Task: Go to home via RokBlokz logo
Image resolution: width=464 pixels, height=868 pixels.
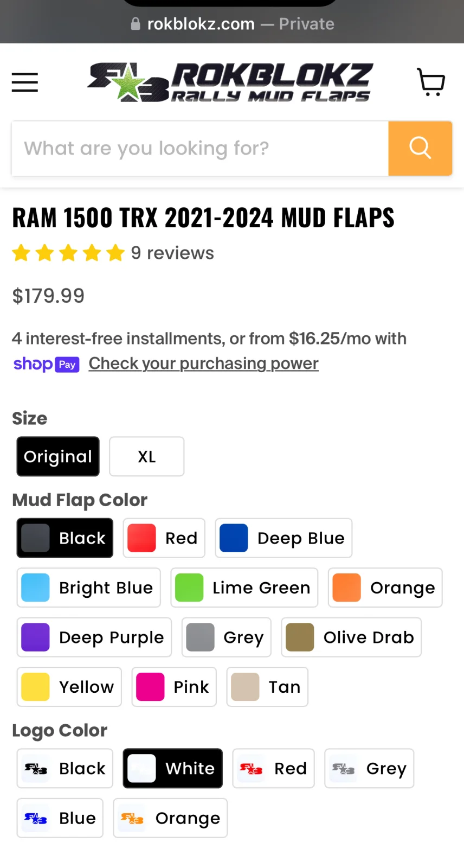Action: 230,82
